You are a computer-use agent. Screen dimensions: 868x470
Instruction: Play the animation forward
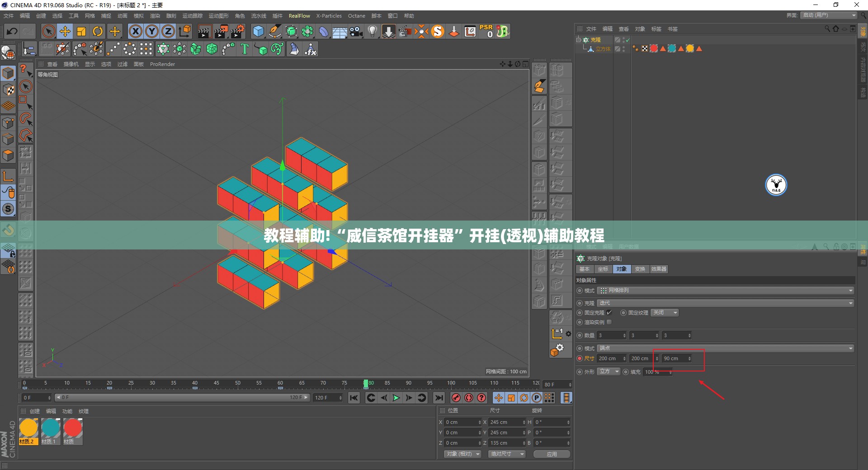coord(396,398)
